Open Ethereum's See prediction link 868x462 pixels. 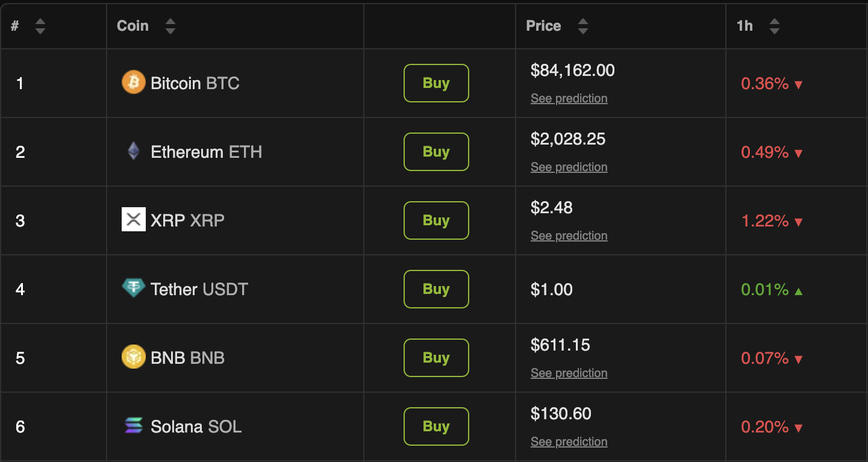pyautogui.click(x=569, y=167)
